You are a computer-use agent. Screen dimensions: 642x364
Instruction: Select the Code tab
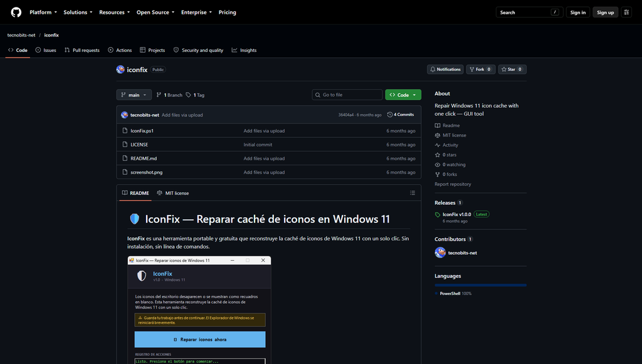point(18,50)
